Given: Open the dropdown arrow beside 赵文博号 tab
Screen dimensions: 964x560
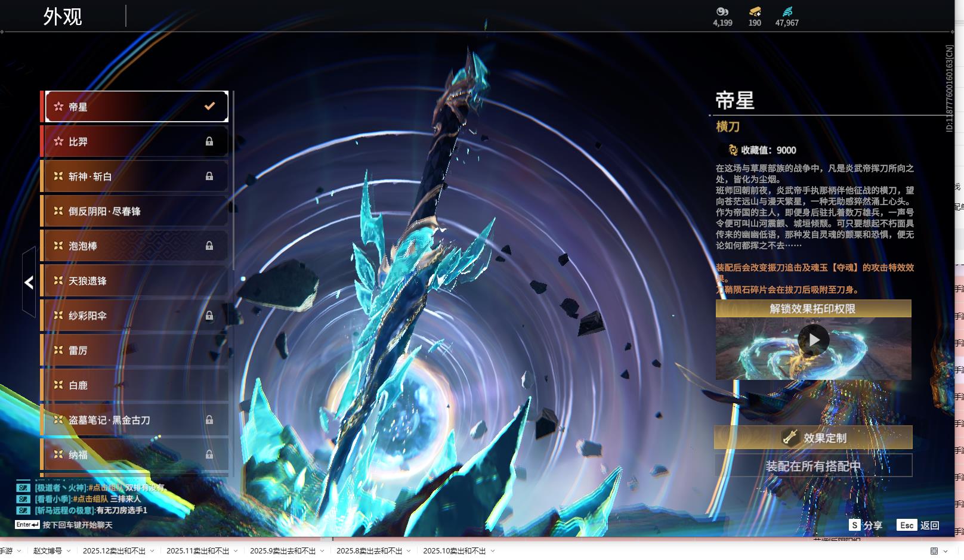Looking at the screenshot, I should 69,551.
